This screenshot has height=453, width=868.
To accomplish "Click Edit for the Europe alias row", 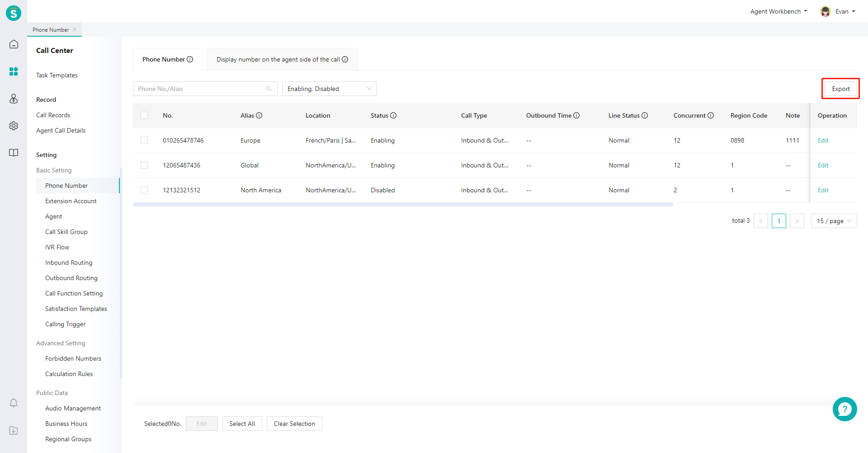I will [x=823, y=140].
